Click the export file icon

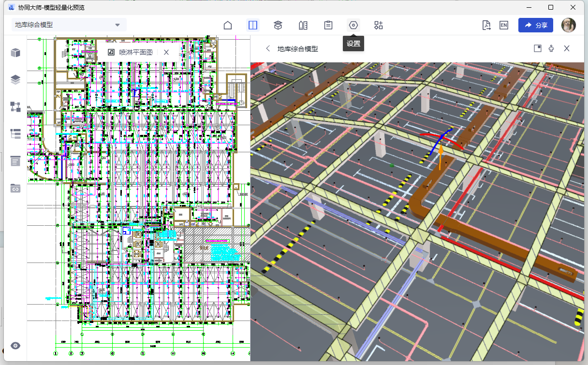tap(486, 25)
